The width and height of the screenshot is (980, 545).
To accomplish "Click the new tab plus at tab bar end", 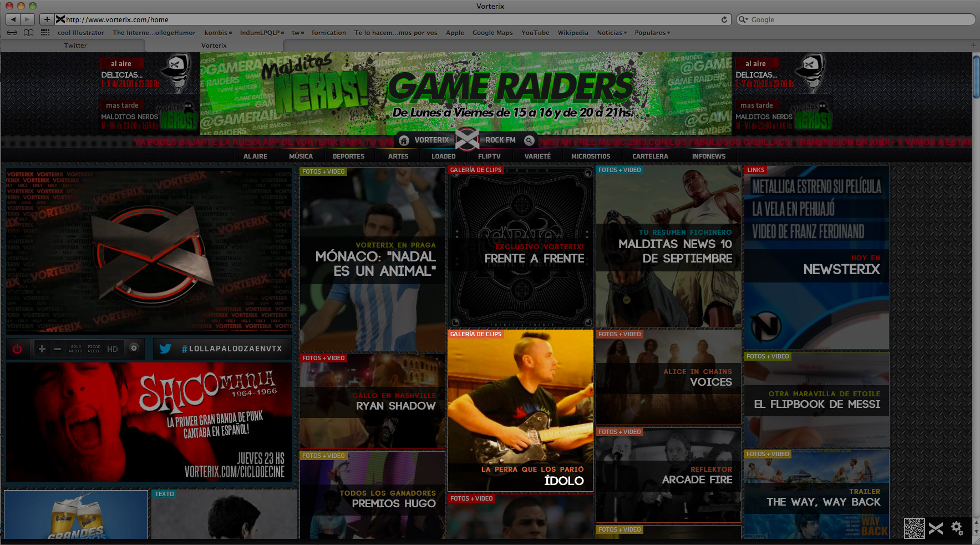I will 973,46.
